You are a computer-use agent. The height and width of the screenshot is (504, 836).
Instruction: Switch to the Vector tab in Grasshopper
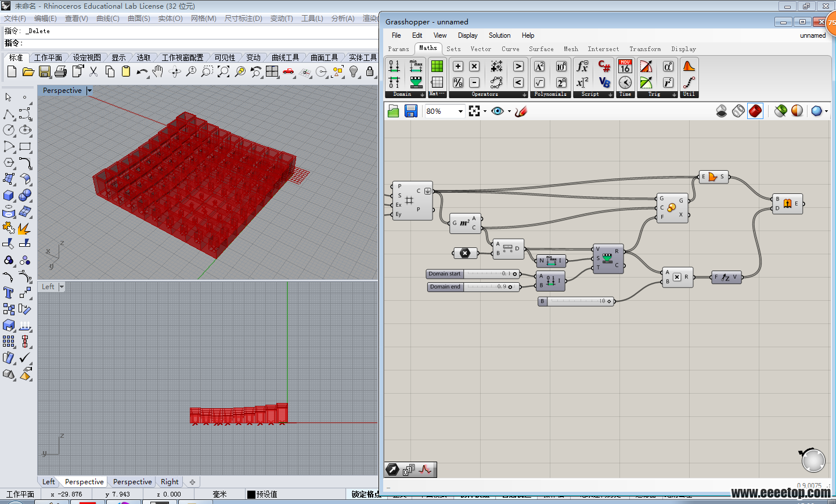tap(481, 49)
